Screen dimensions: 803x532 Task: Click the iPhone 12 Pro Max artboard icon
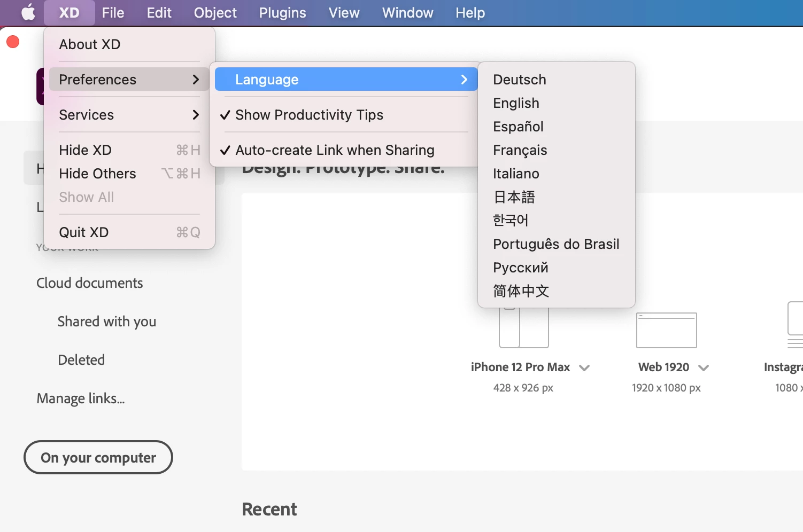524,327
